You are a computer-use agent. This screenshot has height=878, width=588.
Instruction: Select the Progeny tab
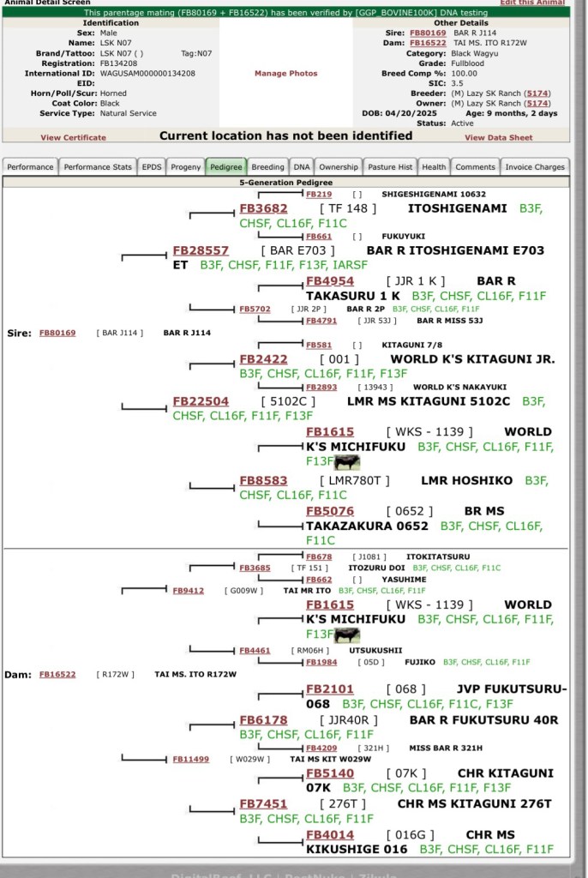click(x=186, y=167)
